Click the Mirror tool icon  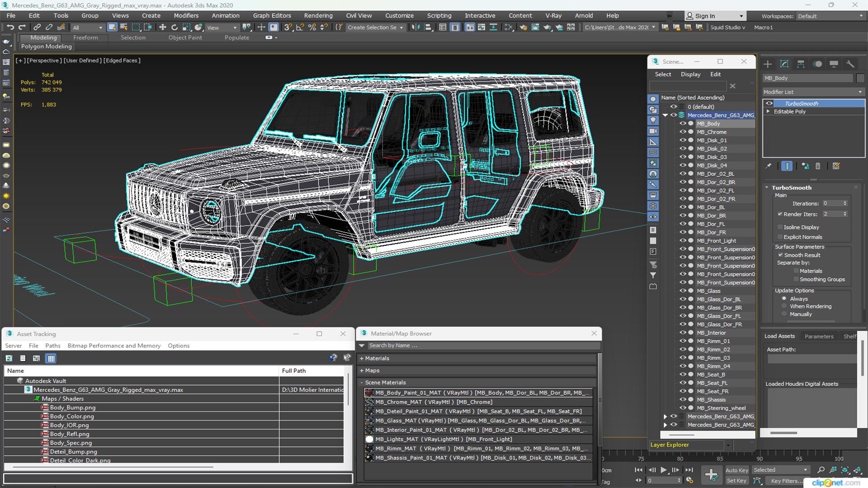[x=415, y=28]
